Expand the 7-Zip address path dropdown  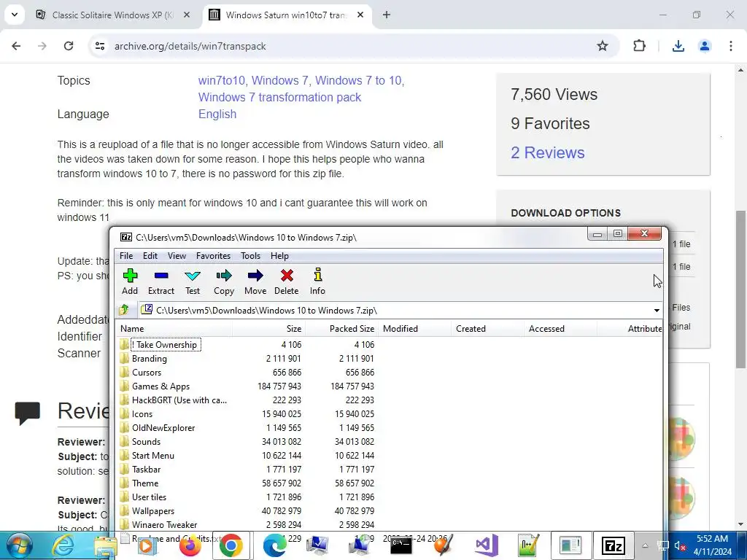click(657, 311)
